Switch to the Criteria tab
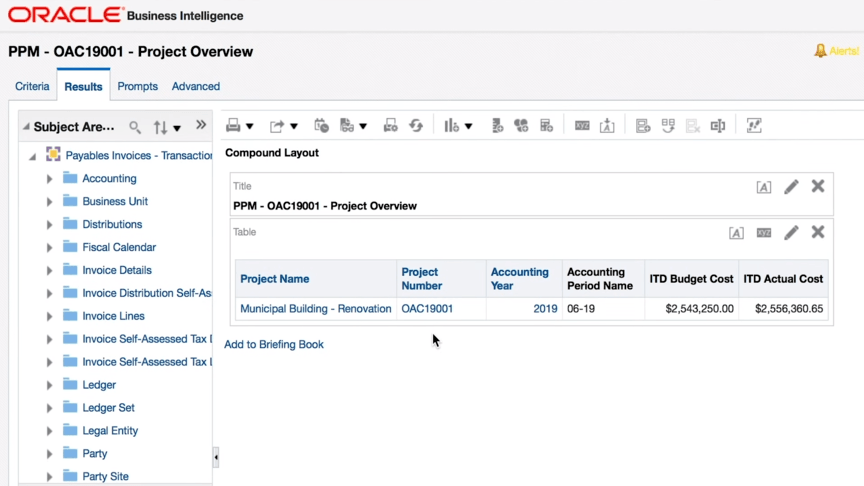 tap(32, 87)
